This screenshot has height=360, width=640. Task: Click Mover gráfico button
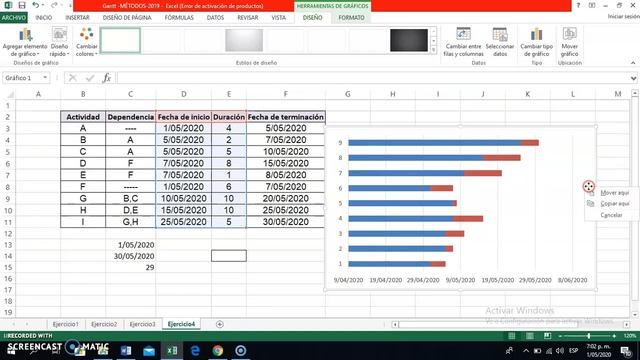click(x=569, y=42)
